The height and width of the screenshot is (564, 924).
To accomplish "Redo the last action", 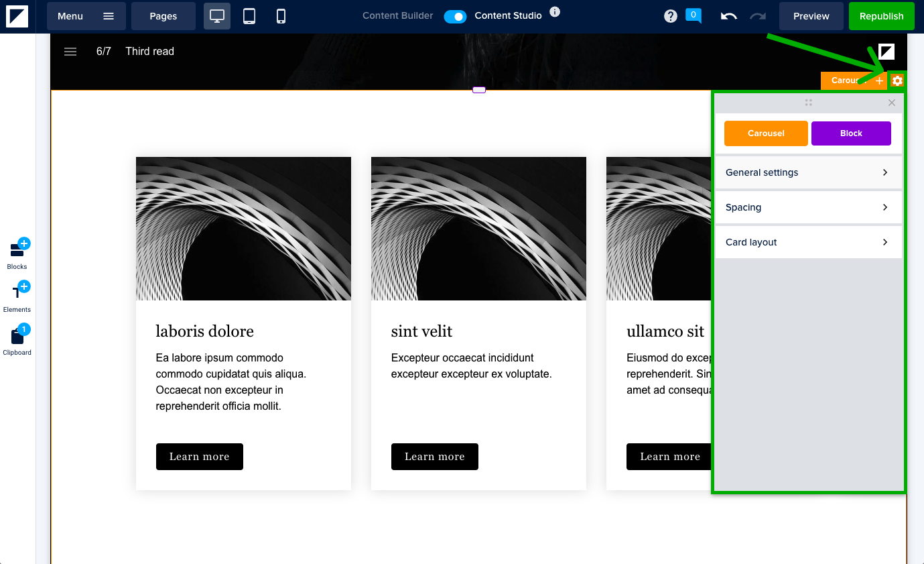I will tap(758, 16).
